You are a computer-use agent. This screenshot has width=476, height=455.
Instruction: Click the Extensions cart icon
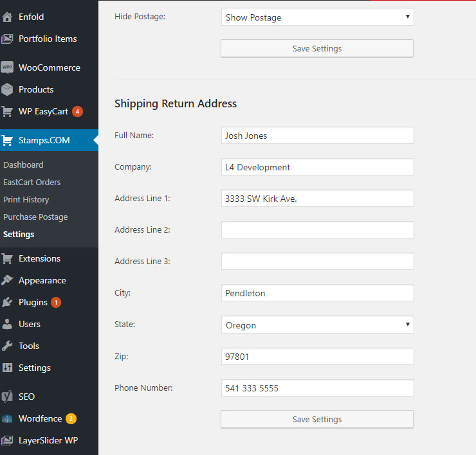(x=7, y=259)
